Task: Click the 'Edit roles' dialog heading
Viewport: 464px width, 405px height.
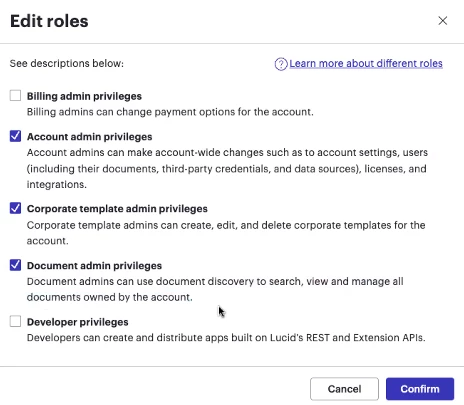Action: pos(49,21)
